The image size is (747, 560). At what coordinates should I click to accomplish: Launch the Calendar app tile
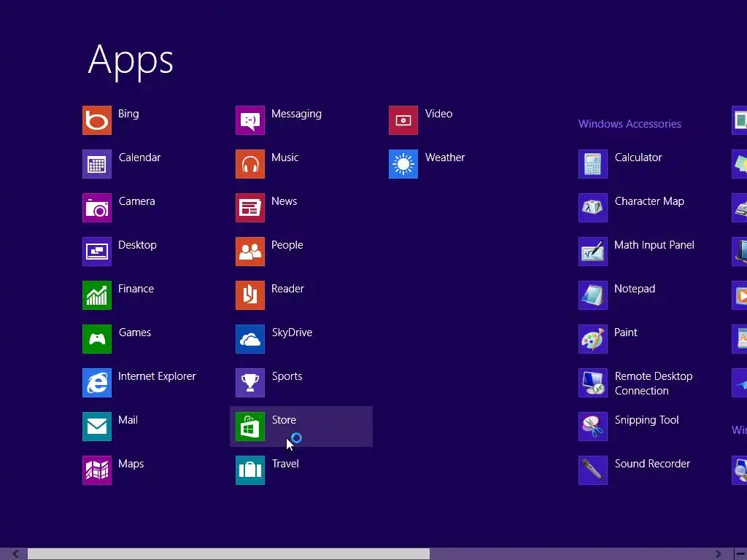click(x=97, y=164)
